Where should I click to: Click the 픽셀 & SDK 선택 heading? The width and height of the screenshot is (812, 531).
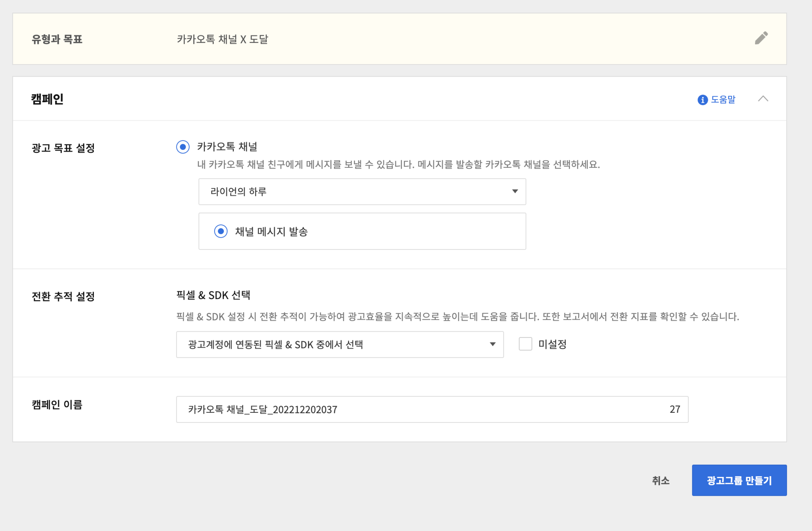point(213,295)
